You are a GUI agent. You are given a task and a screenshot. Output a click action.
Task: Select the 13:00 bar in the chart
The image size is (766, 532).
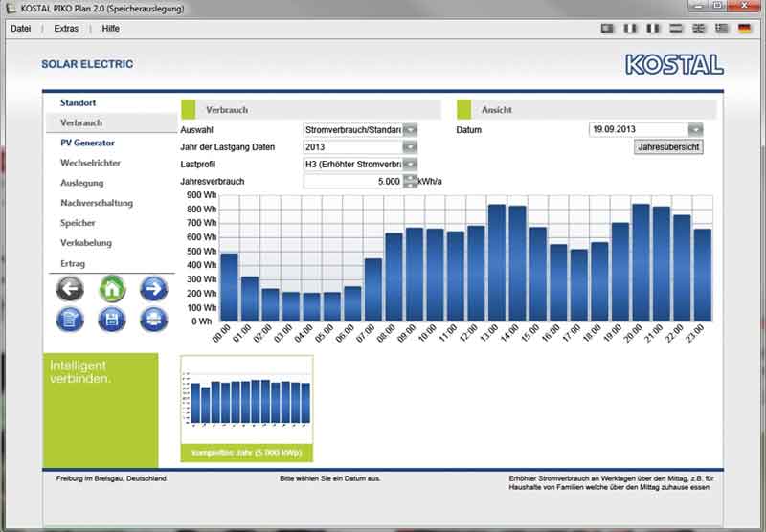tap(497, 262)
